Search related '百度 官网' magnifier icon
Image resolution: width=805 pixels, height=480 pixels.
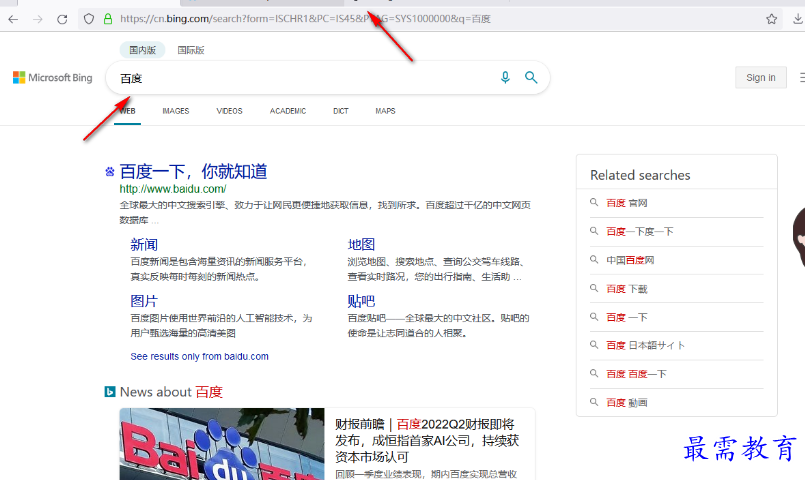coord(594,202)
